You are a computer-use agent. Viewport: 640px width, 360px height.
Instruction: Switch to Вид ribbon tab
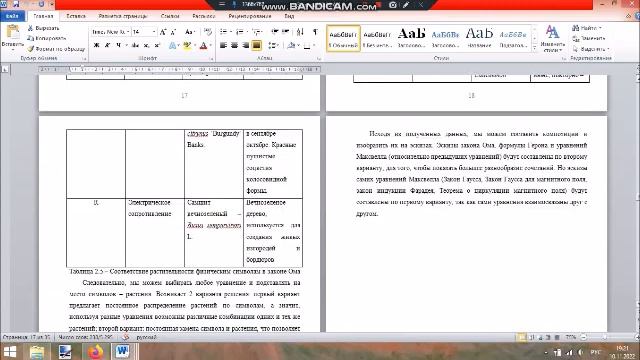click(x=289, y=16)
